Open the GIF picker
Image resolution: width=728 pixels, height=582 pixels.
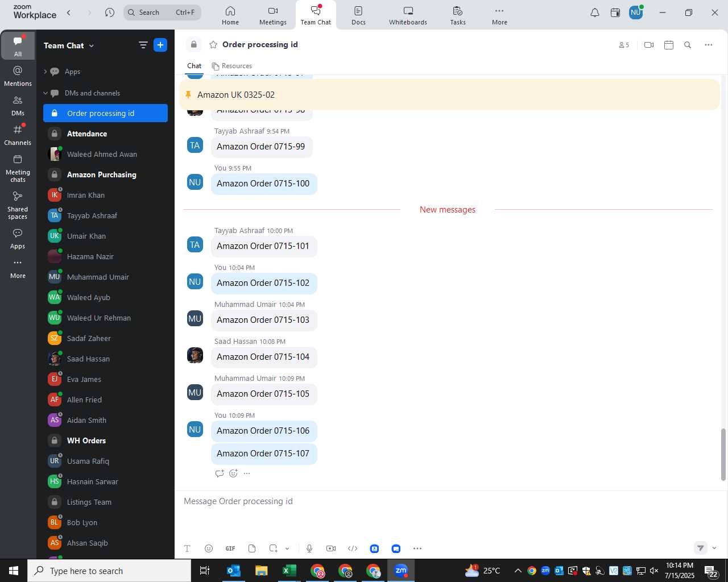click(230, 548)
